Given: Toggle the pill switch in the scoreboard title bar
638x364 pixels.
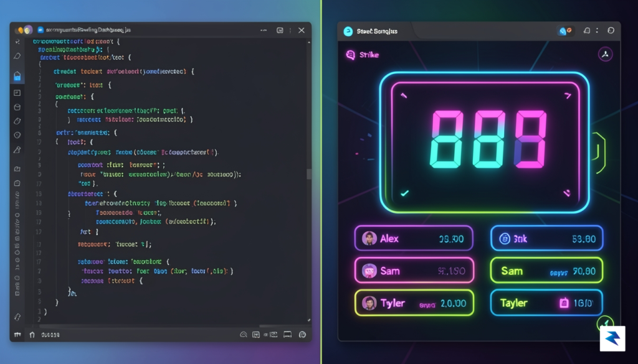Looking at the screenshot, I should [566, 30].
